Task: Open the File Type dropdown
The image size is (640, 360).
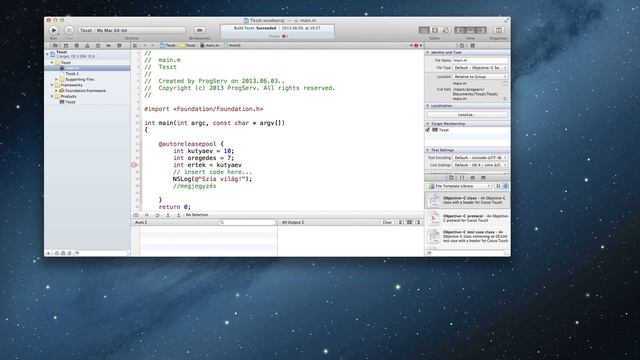Action: click(480, 68)
